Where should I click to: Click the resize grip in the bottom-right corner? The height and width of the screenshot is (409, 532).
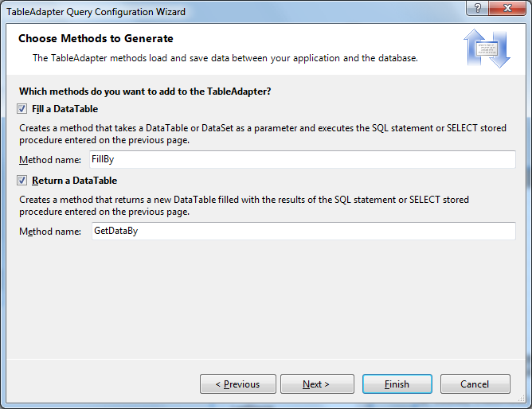point(522,399)
